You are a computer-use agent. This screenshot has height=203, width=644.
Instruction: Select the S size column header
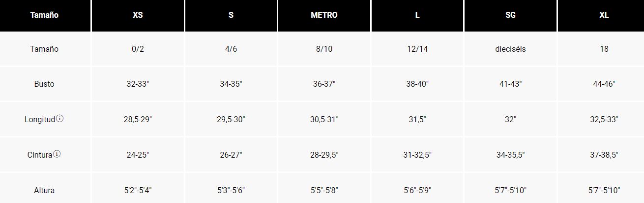(231, 15)
